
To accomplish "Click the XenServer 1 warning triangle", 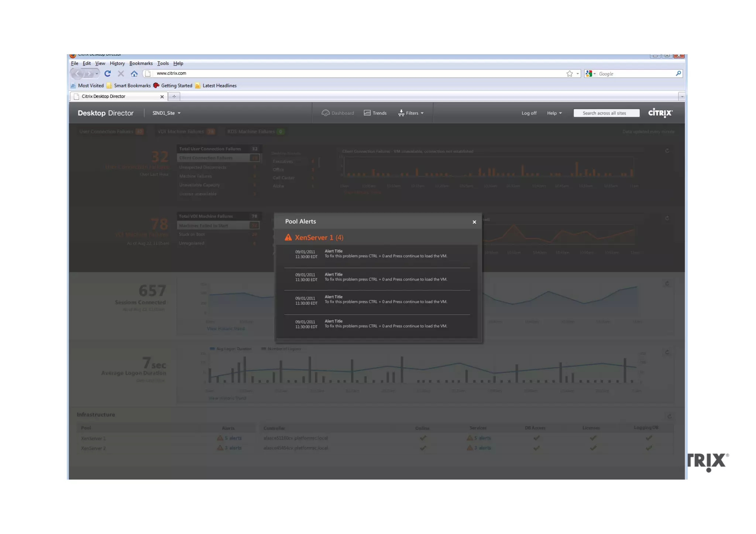I will 288,237.
